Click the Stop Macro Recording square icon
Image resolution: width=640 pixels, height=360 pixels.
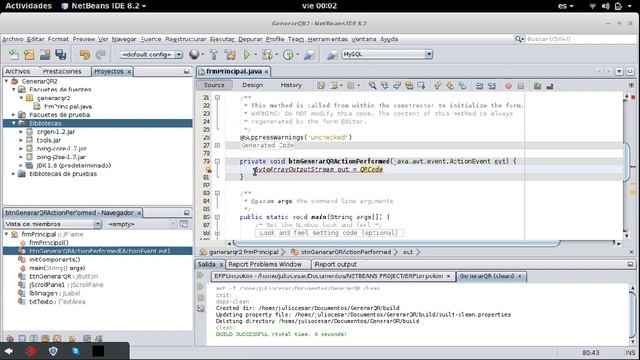click(520, 86)
